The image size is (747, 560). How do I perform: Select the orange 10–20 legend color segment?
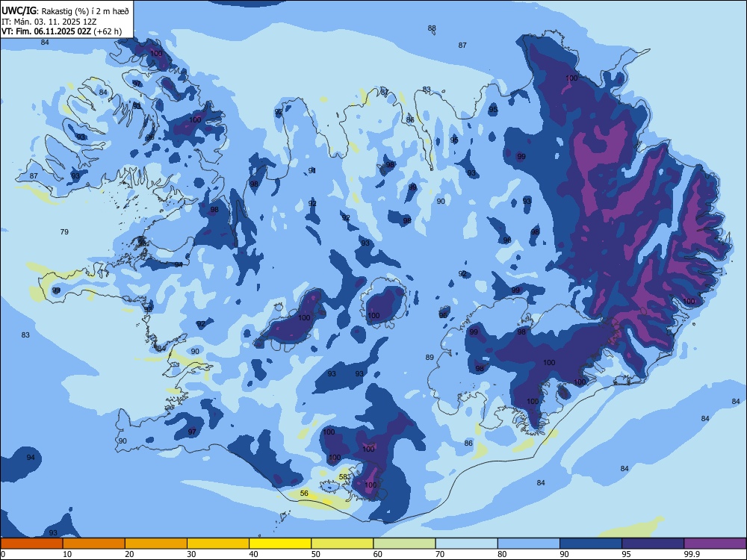pos(94,544)
